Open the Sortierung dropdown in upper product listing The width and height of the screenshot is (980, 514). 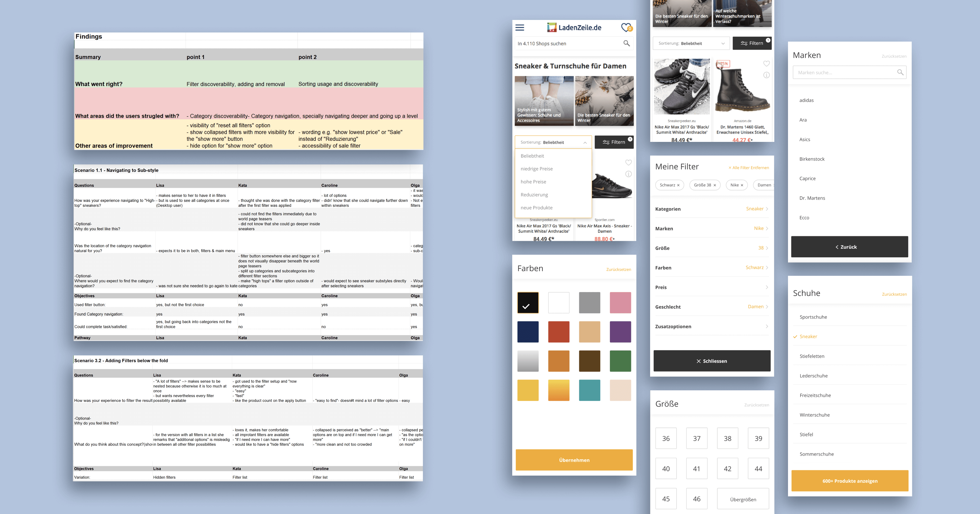[691, 43]
